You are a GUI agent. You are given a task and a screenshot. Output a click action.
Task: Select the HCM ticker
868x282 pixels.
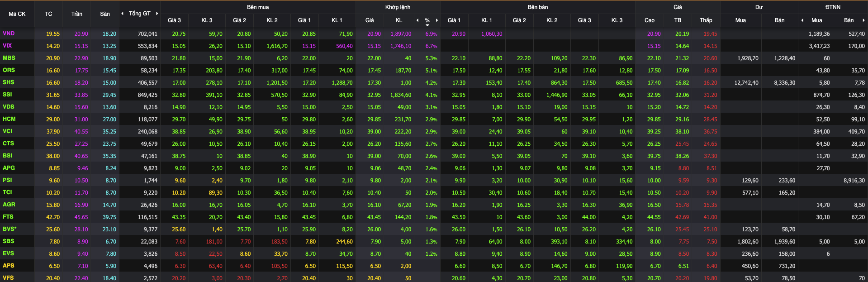9,119
